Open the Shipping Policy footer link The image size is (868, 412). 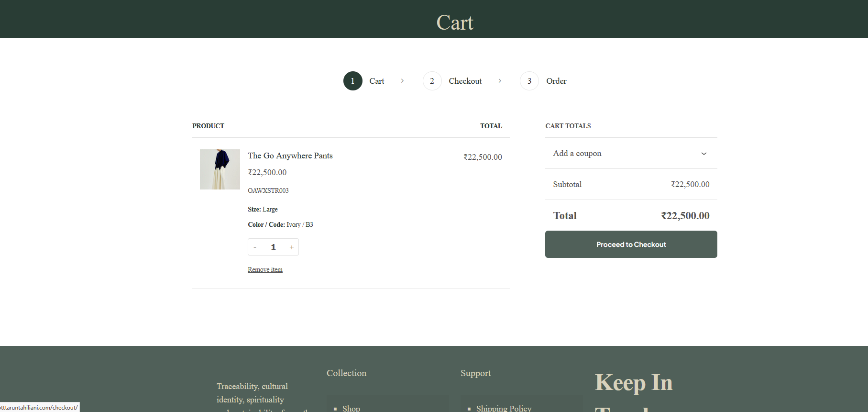pos(504,408)
